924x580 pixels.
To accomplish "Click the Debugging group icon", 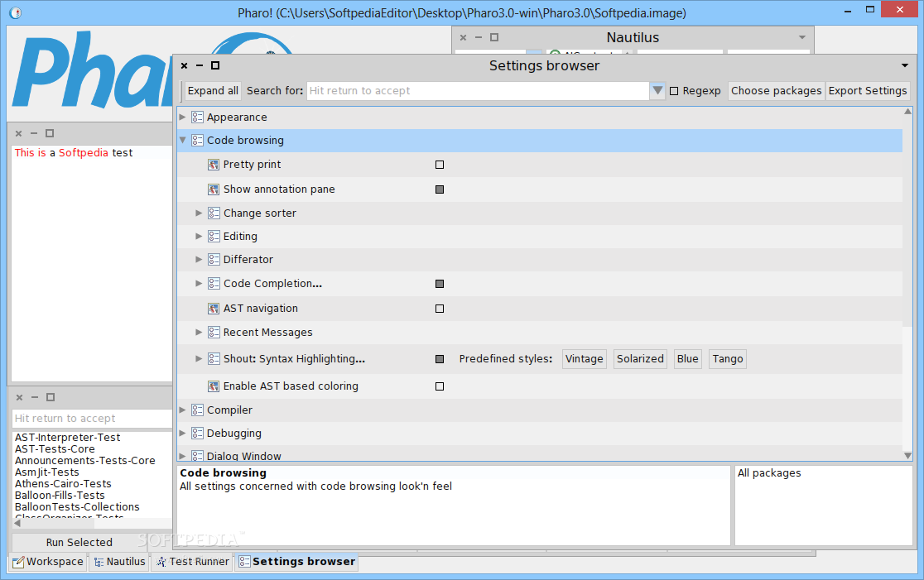I will (197, 433).
